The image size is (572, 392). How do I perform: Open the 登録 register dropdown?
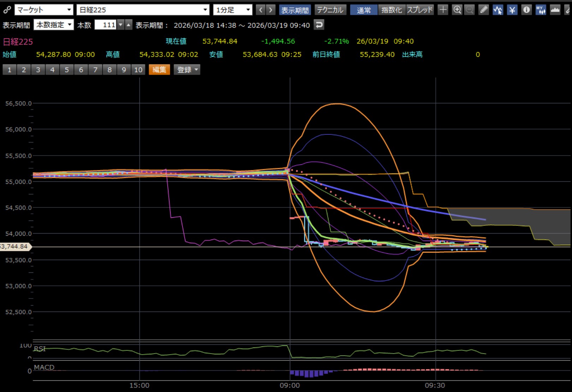coord(187,70)
